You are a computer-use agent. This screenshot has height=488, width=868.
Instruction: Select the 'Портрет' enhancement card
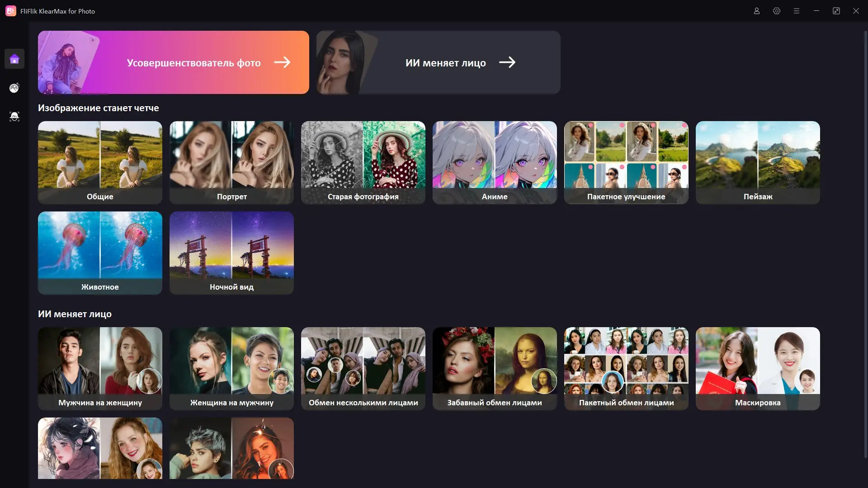(x=231, y=162)
